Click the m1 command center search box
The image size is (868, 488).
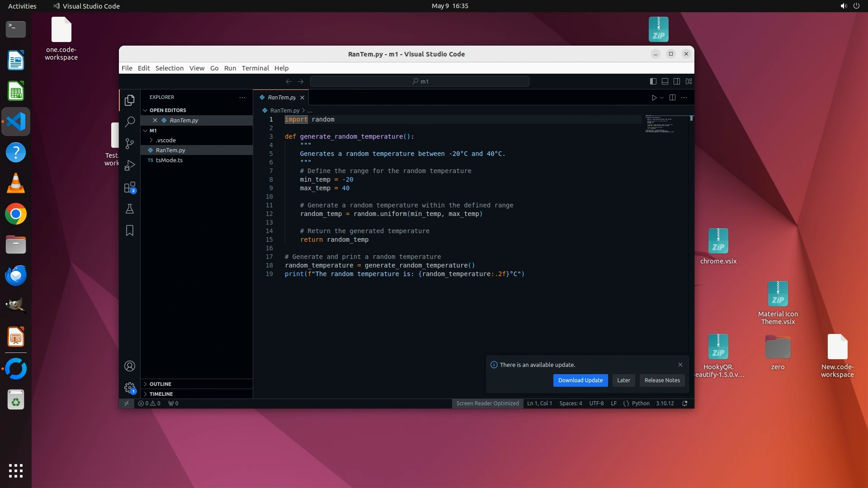420,81
